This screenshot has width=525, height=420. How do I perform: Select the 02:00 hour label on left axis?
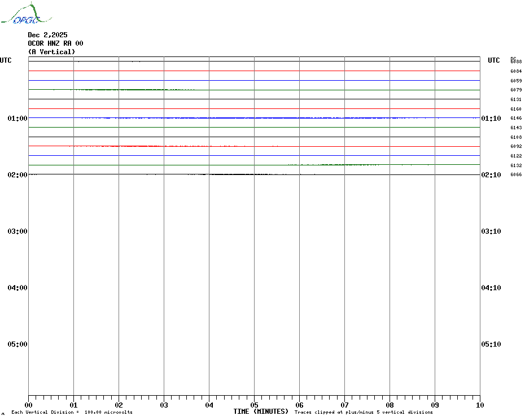(x=17, y=175)
